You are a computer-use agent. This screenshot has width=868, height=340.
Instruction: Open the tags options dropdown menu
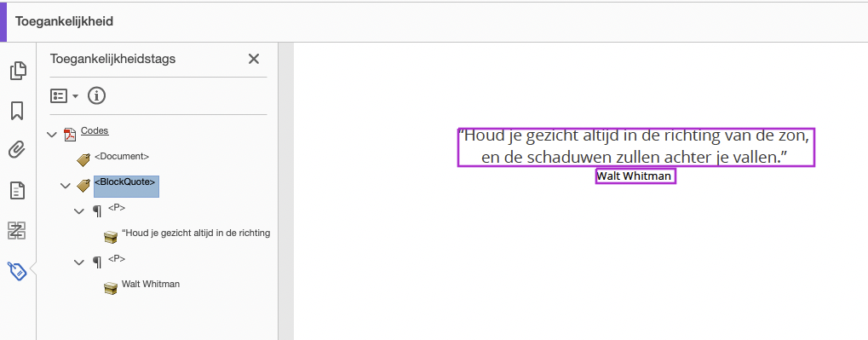click(x=64, y=95)
